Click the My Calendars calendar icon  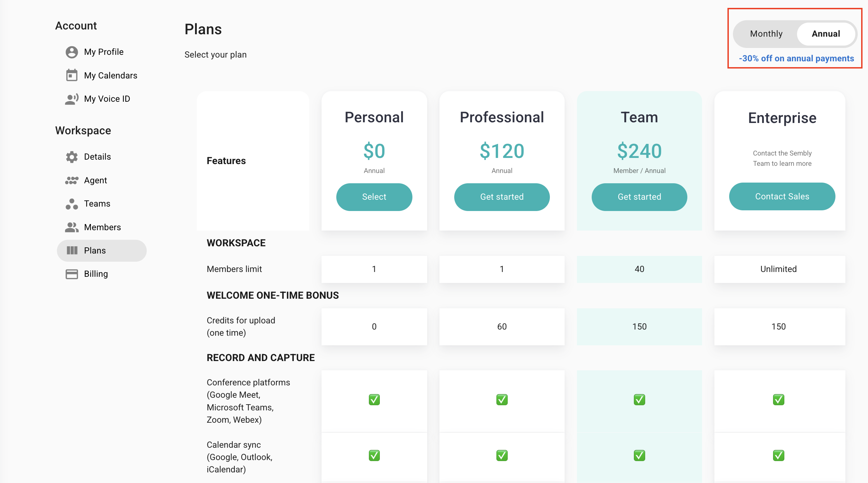(72, 75)
